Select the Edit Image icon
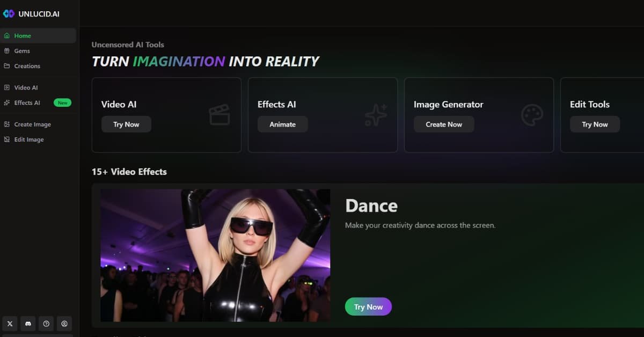 pyautogui.click(x=8, y=139)
